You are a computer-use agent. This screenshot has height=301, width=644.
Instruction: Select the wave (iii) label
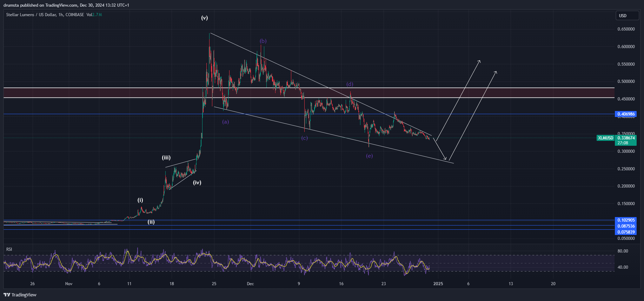click(166, 158)
